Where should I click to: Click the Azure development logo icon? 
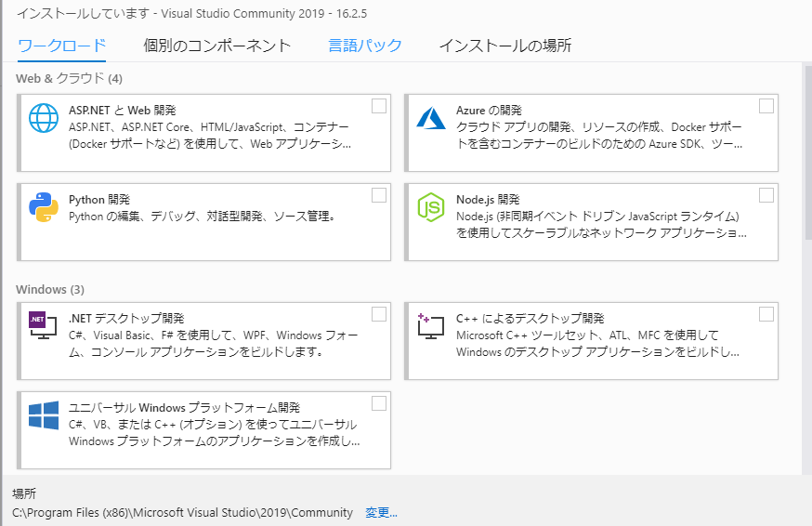(431, 118)
